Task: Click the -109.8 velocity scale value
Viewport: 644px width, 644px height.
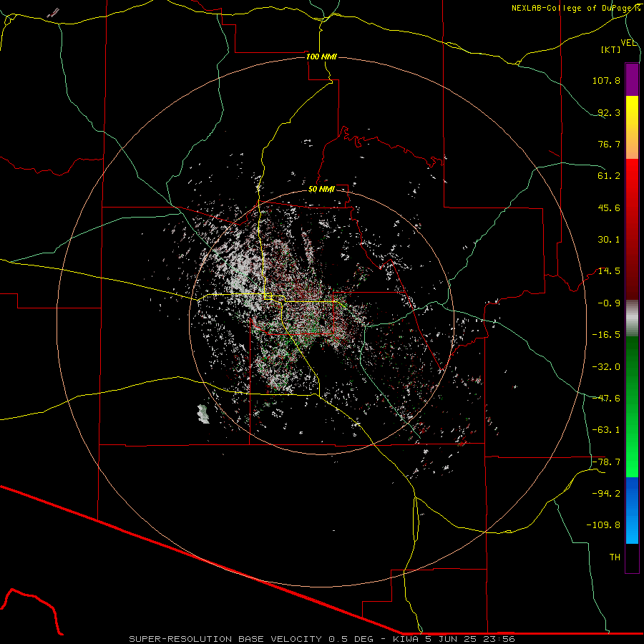Action: (x=603, y=525)
